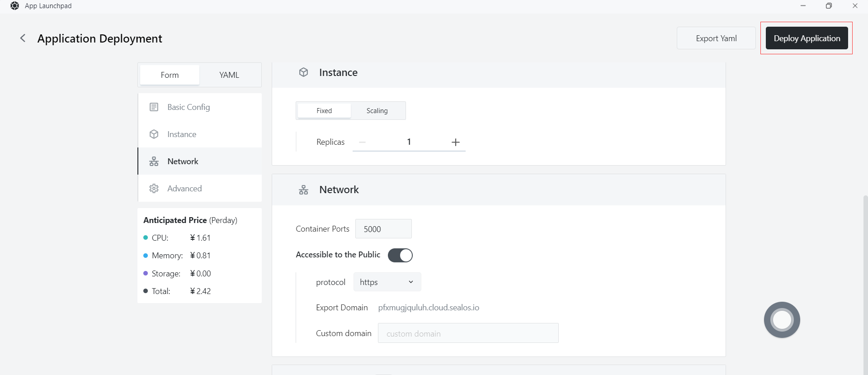Click the Advanced gear icon in sidebar
This screenshot has width=868, height=375.
[154, 189]
